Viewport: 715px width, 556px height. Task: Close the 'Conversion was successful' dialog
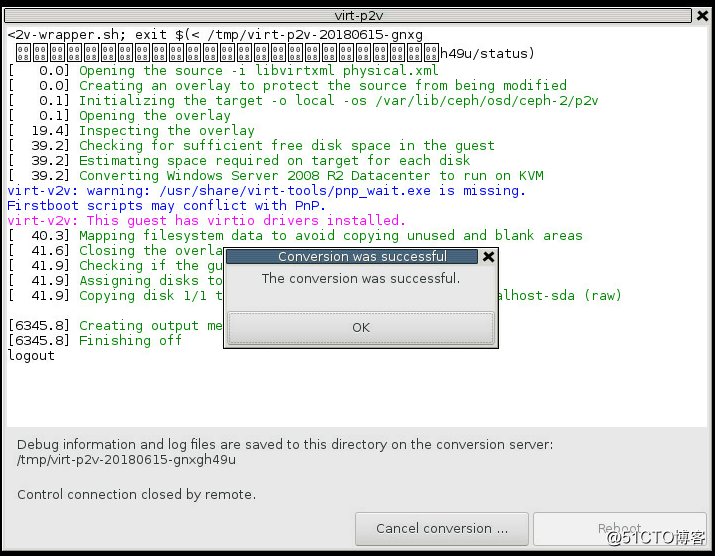pos(488,257)
